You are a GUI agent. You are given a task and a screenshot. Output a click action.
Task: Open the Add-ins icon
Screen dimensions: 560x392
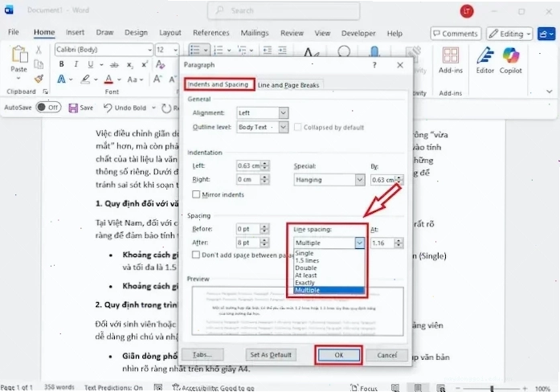[451, 55]
